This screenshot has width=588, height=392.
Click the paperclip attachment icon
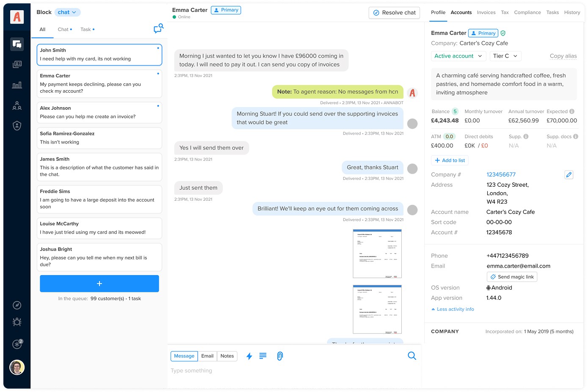point(280,356)
